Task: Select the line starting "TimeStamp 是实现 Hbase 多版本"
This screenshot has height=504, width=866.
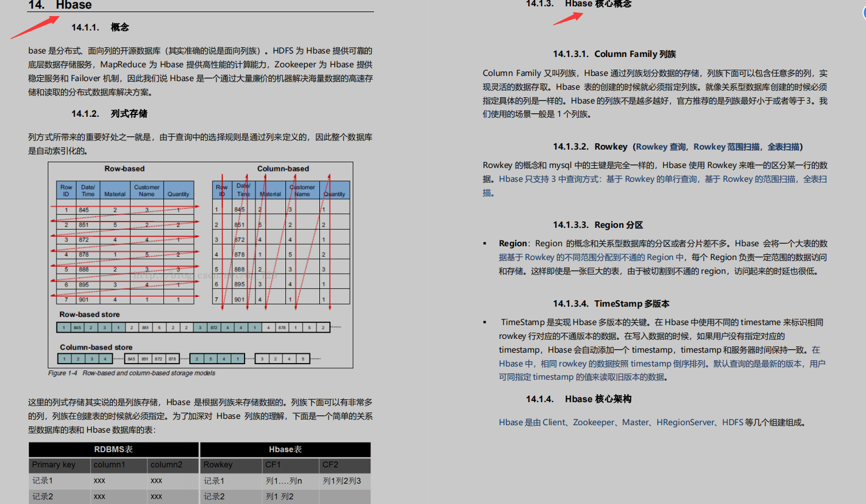Action: [x=662, y=322]
